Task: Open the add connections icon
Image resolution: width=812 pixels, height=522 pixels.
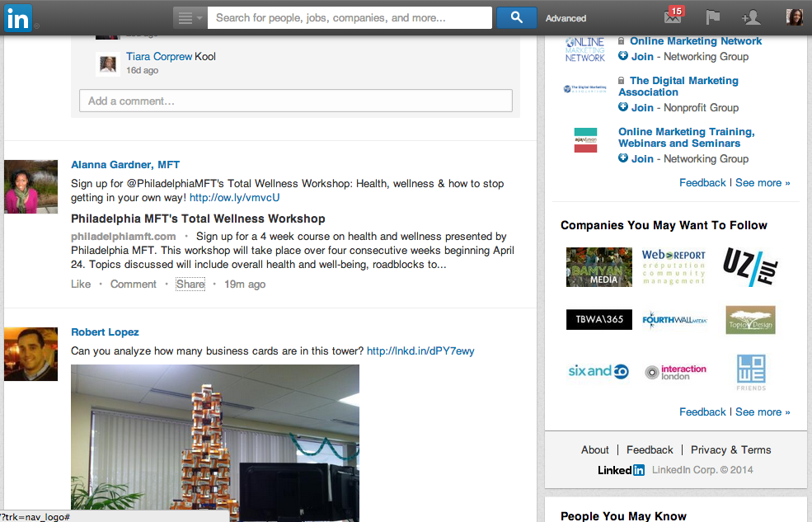Action: coord(751,17)
